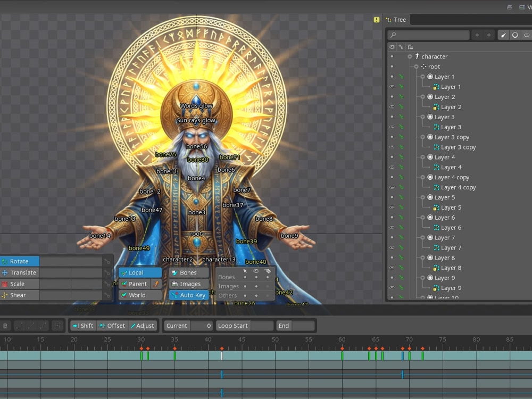The image size is (532, 399).
Task: Click the keyframe marker at frame 60
Action: pyautogui.click(x=342, y=348)
